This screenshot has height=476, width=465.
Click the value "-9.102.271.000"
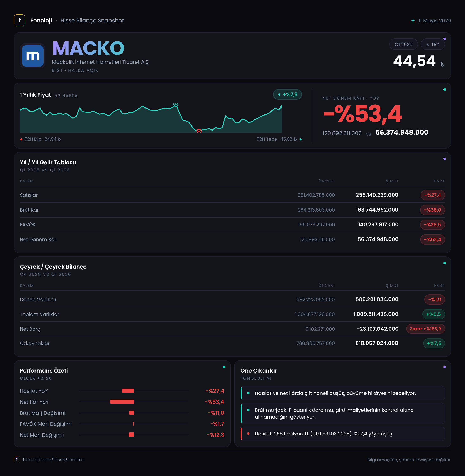pos(319,329)
